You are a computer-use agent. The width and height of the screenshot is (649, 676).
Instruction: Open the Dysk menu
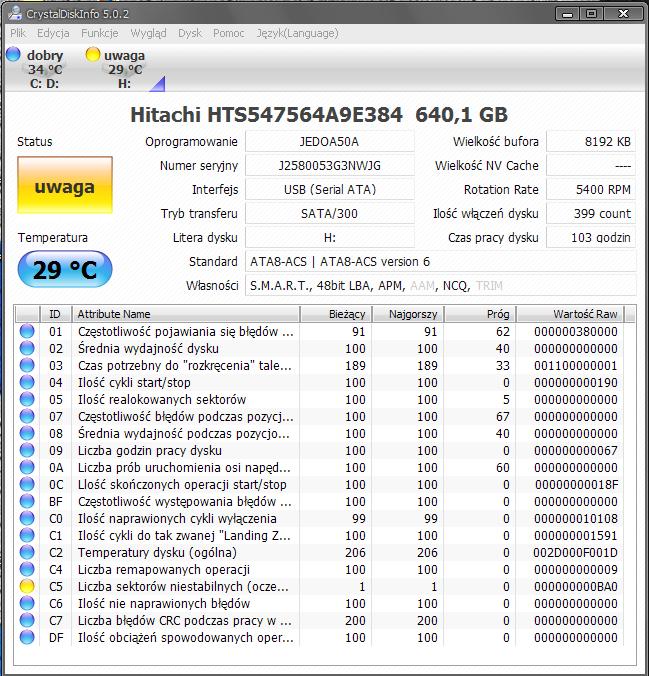click(x=190, y=33)
